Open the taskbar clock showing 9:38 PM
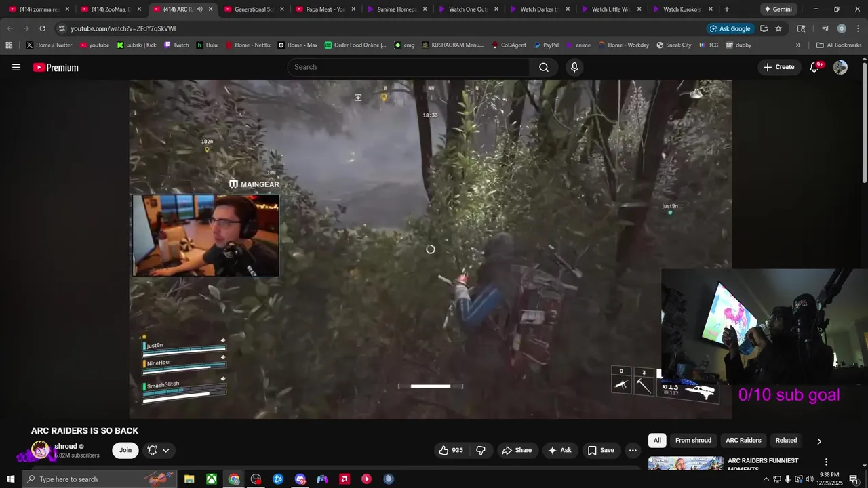Image resolution: width=868 pixels, height=488 pixels. pos(829,479)
